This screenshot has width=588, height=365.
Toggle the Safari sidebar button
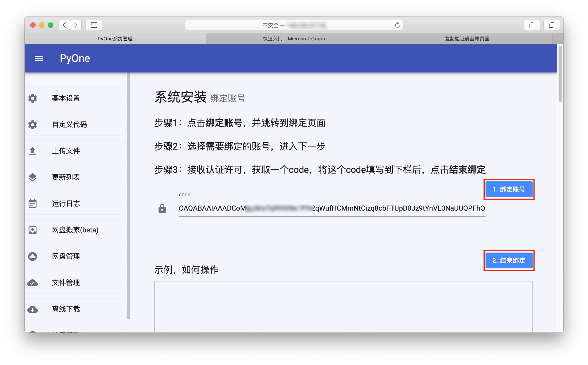pos(94,25)
